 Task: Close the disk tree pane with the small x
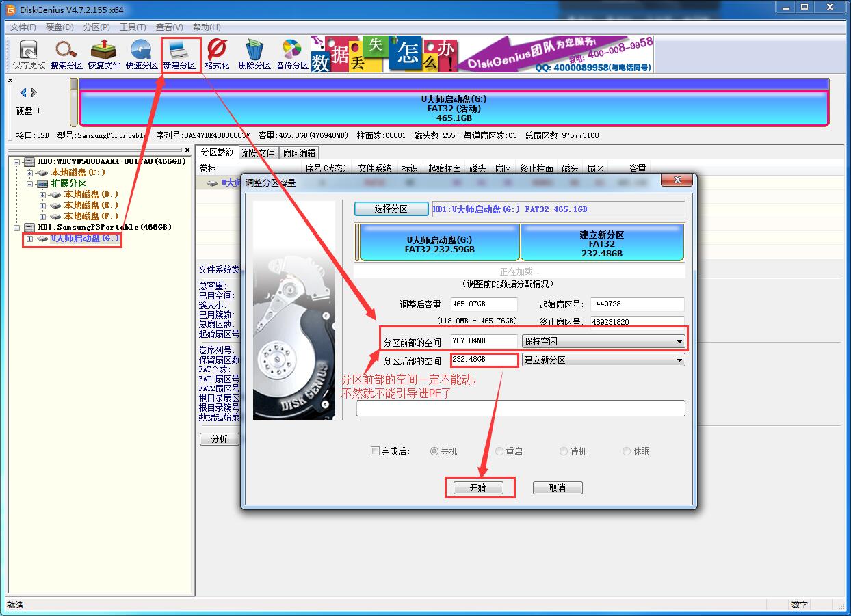(x=187, y=150)
